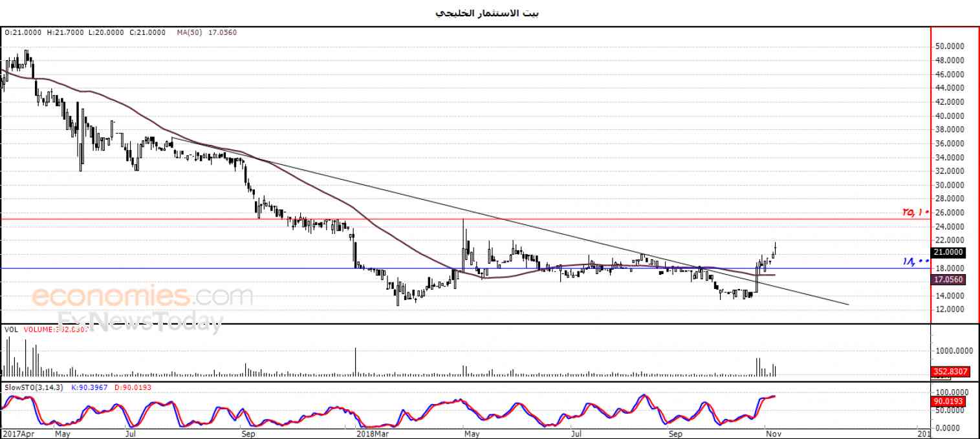Viewport: 980px width, 439px height.
Task: Click the blue handwritten 18,00 support note
Action: [x=916, y=261]
